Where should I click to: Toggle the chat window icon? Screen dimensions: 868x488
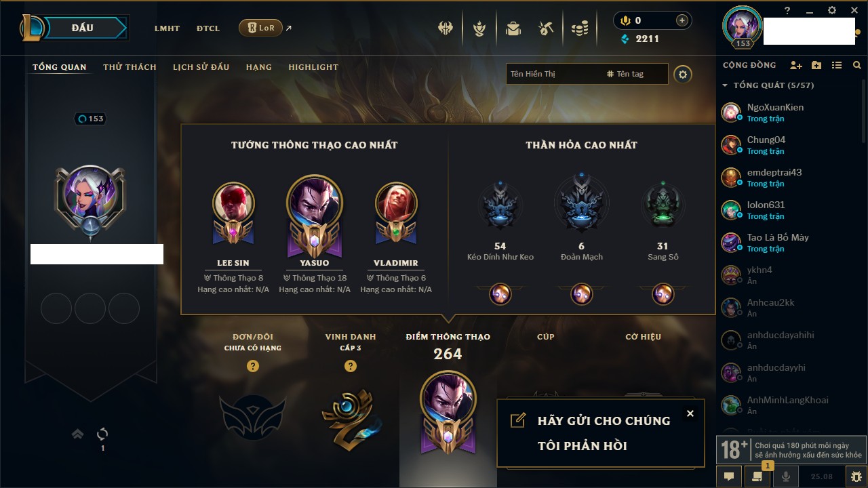pos(729,476)
